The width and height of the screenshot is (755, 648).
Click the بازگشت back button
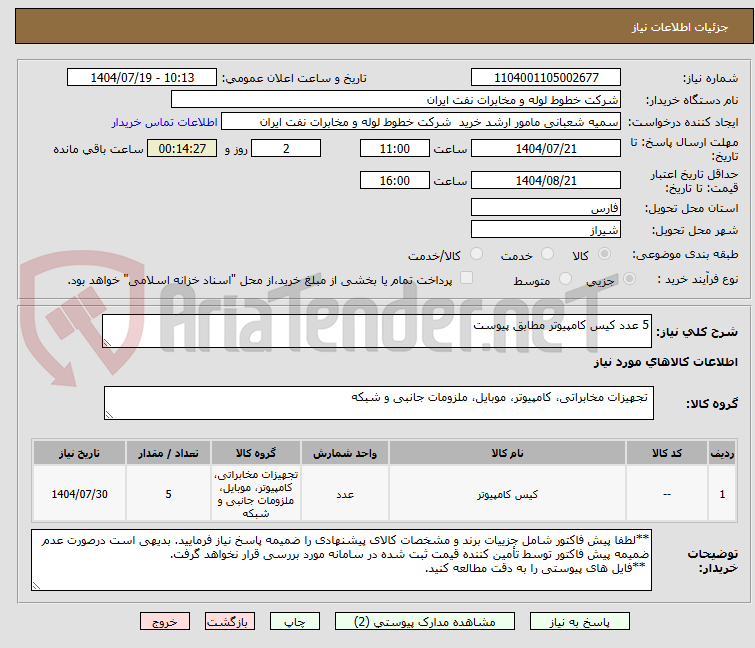pos(230,622)
